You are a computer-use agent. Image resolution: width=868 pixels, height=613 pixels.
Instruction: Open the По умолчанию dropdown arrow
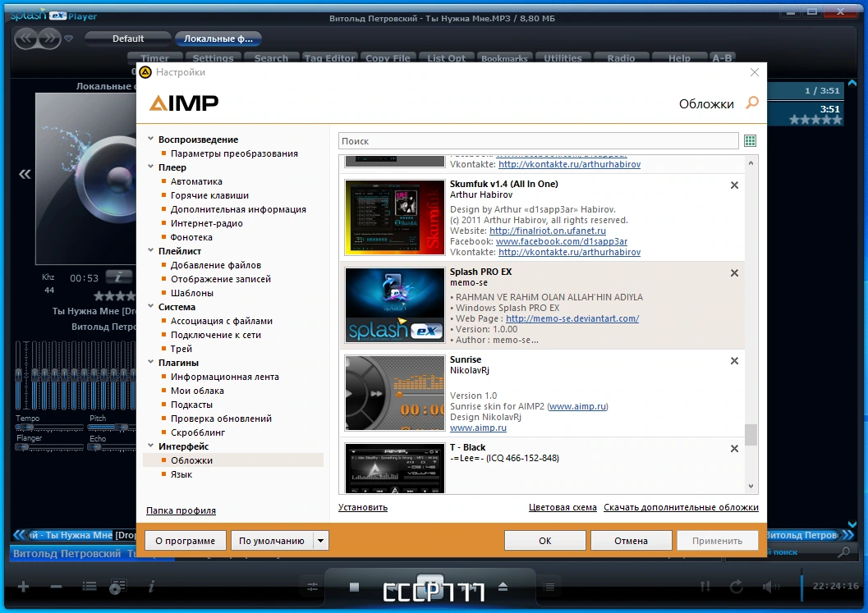tap(320, 541)
